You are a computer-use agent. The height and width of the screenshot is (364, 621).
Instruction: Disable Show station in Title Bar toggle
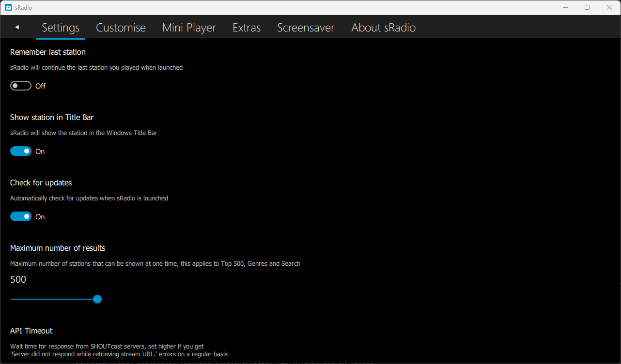pos(21,151)
